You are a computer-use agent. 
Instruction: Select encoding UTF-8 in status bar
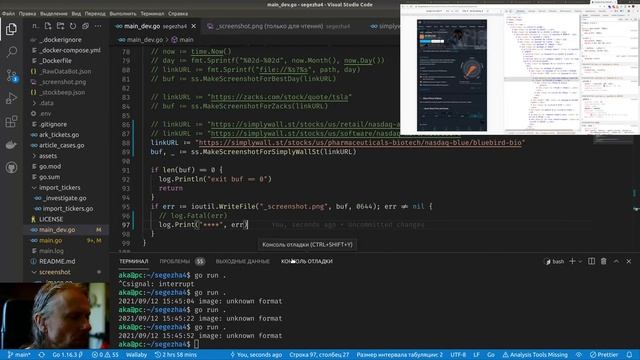pyautogui.click(x=458, y=355)
